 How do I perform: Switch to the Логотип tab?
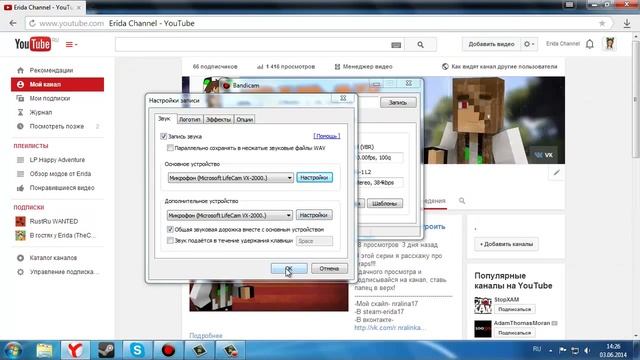point(190,120)
